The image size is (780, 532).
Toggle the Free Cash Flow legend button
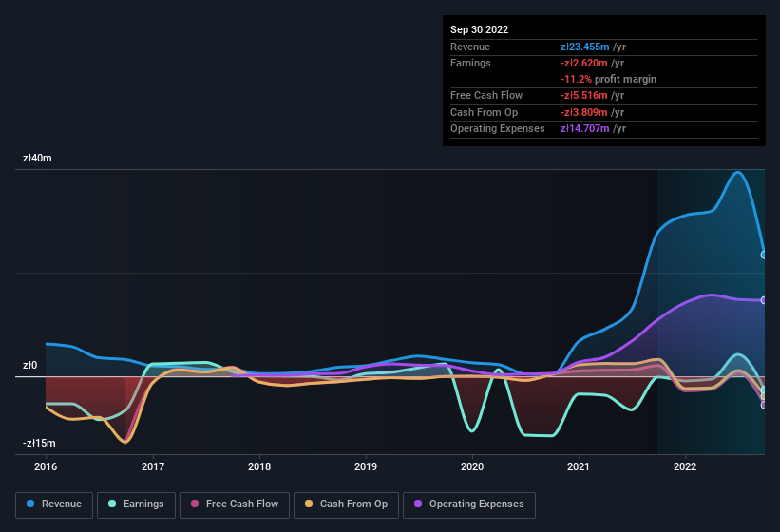tap(235, 504)
